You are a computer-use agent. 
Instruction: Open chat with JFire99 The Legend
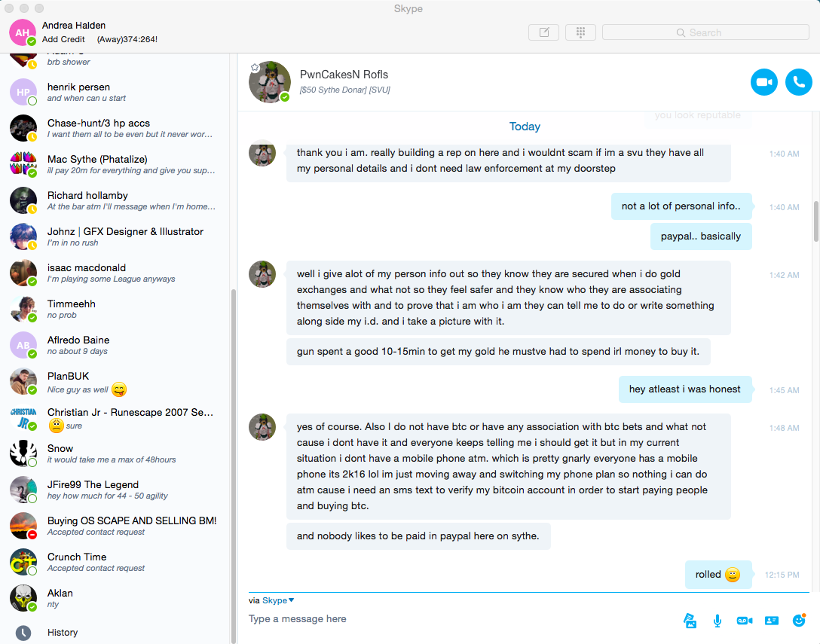pyautogui.click(x=115, y=490)
